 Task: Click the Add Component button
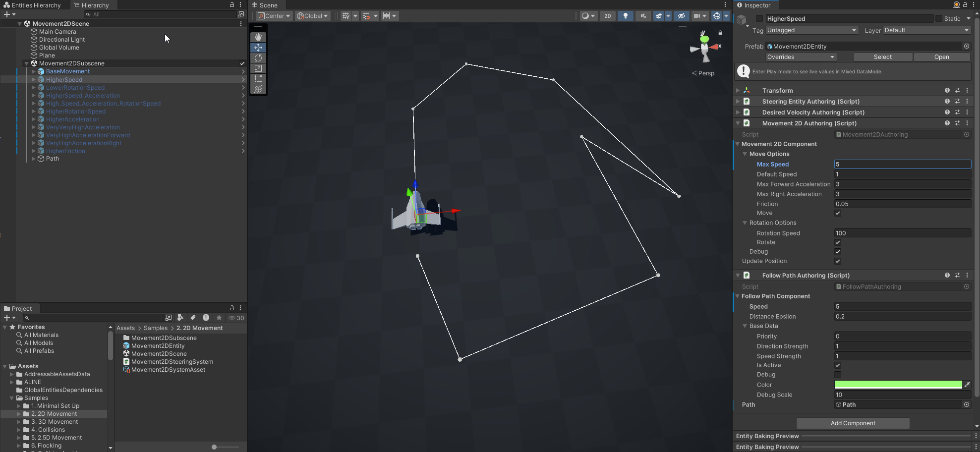pos(853,423)
